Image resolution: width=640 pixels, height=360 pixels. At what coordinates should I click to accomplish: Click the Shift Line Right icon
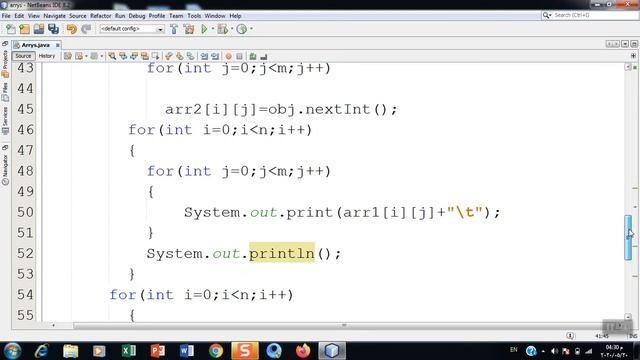[215, 56]
